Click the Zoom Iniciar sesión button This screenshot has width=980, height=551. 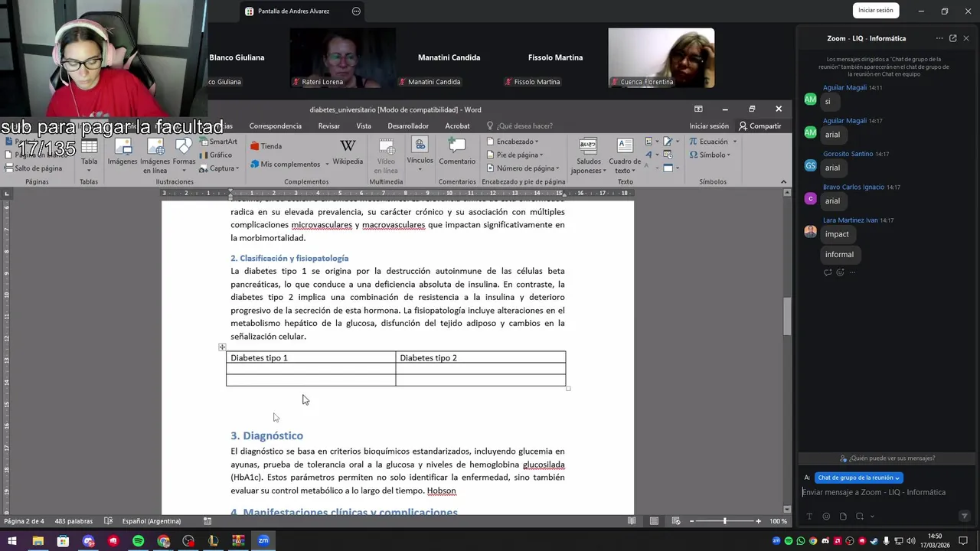(x=876, y=11)
